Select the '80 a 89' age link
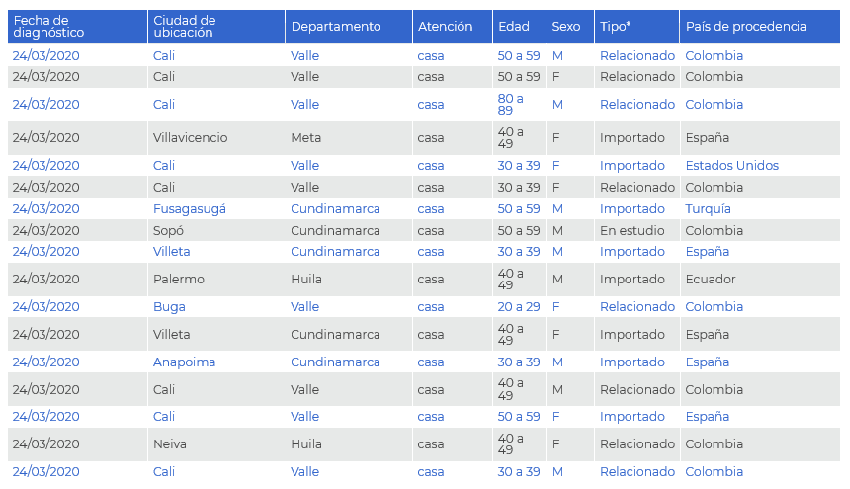 511,104
